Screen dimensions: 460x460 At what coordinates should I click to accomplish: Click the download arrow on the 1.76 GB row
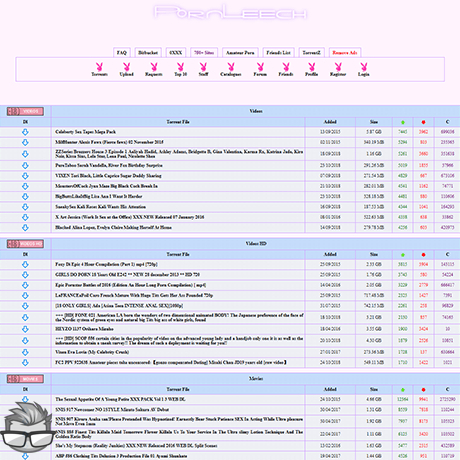(25, 275)
